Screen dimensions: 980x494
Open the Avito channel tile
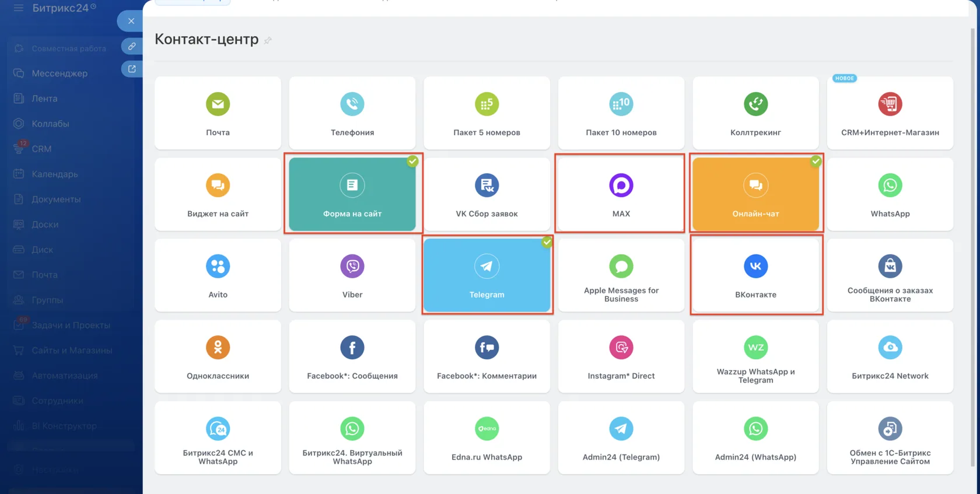coord(218,275)
